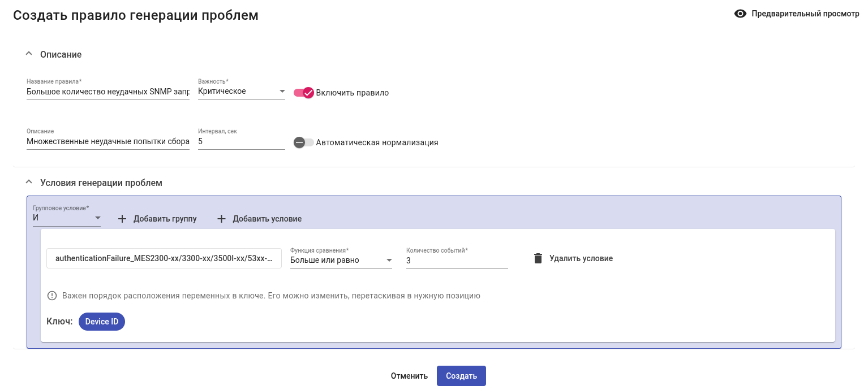Click the eye preview icon
Image resolution: width=868 pixels, height=390 pixels.
(x=740, y=14)
